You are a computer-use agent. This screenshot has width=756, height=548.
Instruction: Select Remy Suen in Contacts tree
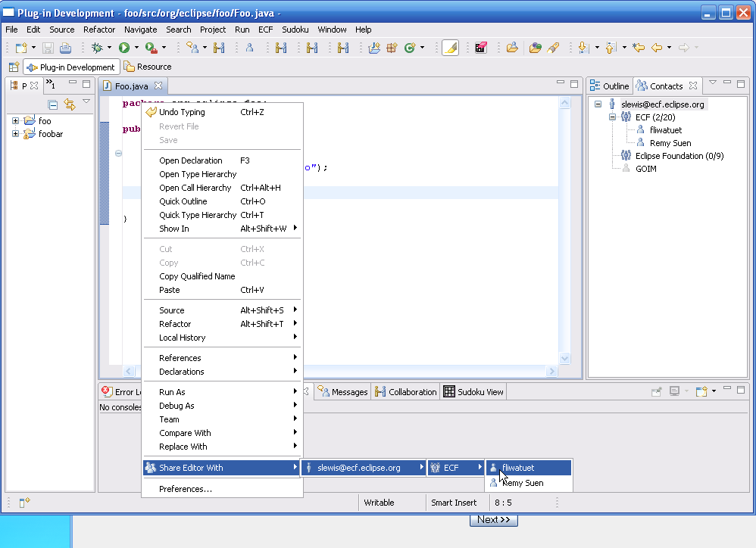point(670,143)
